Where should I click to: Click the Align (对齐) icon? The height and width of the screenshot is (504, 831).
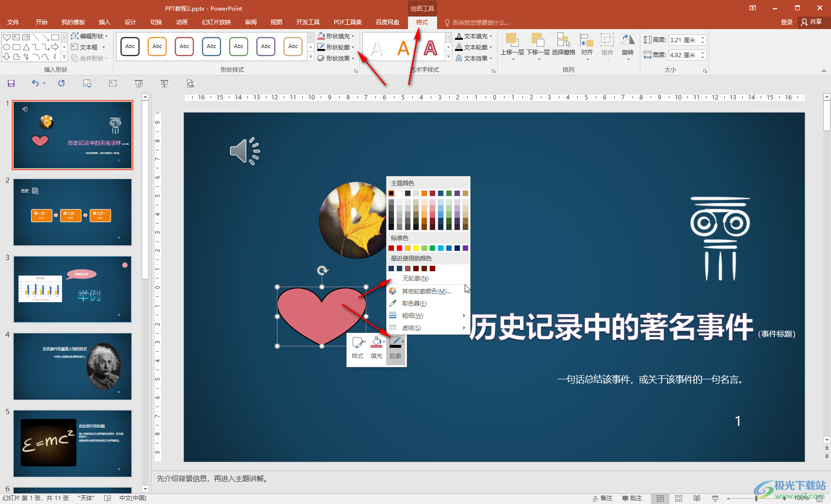point(587,40)
